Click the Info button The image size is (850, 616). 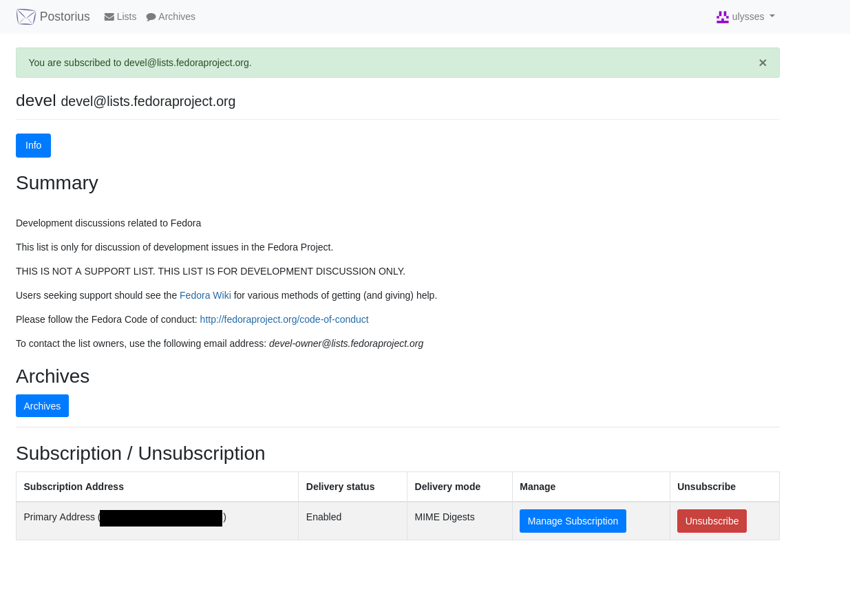click(33, 145)
